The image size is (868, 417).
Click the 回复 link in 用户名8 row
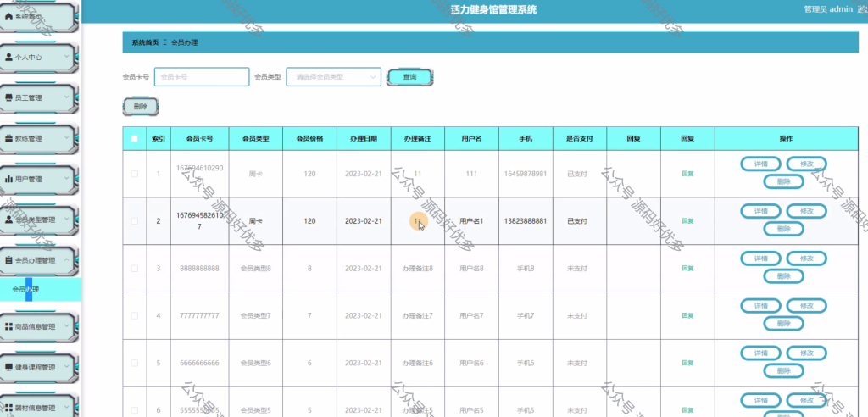coord(687,268)
